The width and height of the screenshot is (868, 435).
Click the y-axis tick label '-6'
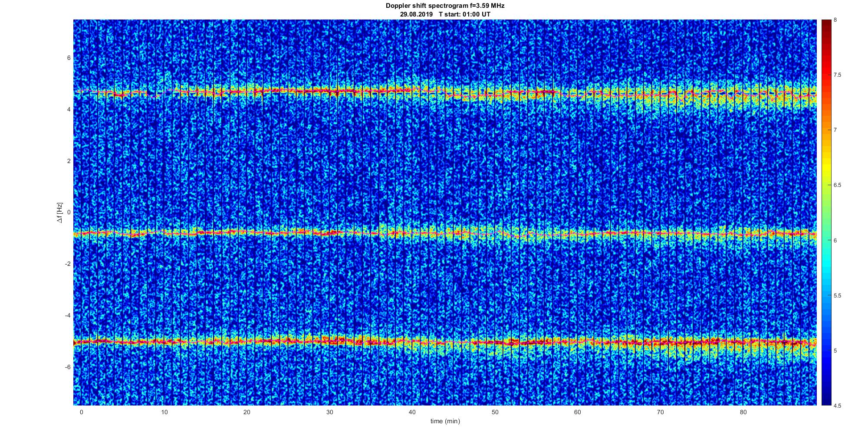tap(68, 367)
